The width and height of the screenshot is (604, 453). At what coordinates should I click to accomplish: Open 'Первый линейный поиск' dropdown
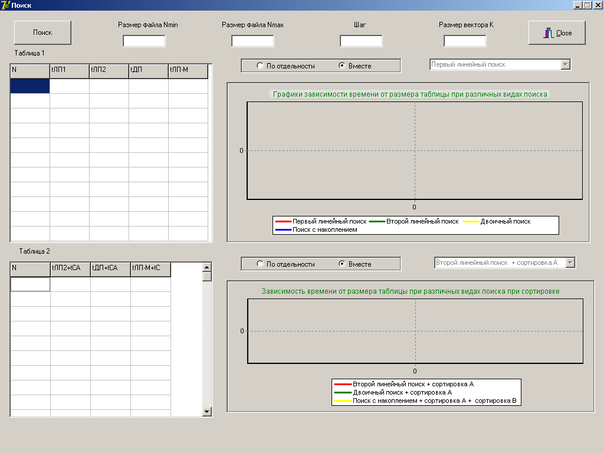pos(565,64)
